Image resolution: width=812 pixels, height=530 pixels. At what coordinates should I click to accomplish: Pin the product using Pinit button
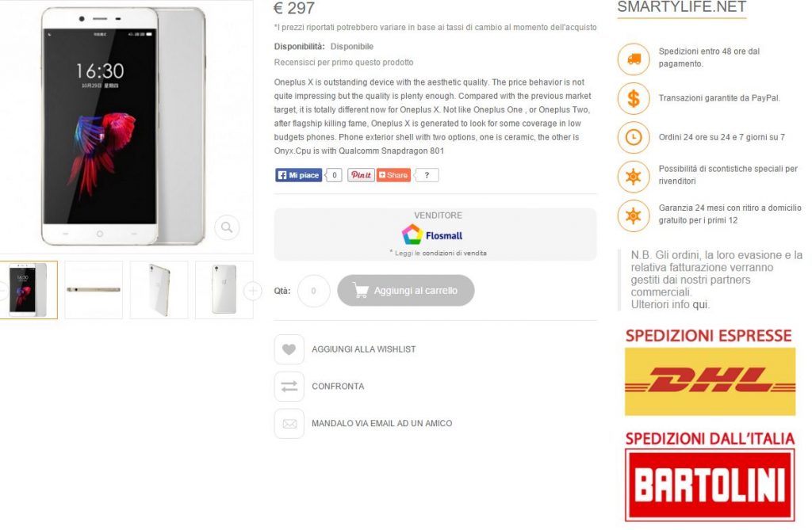361,175
